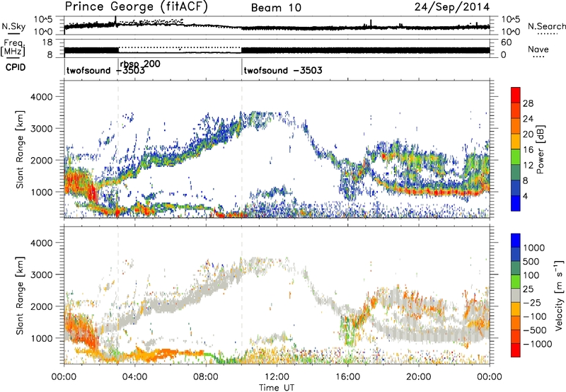Screen dimensions: 566x392
Task: Click the "12:00" time axis tick label
Action: click(x=277, y=377)
